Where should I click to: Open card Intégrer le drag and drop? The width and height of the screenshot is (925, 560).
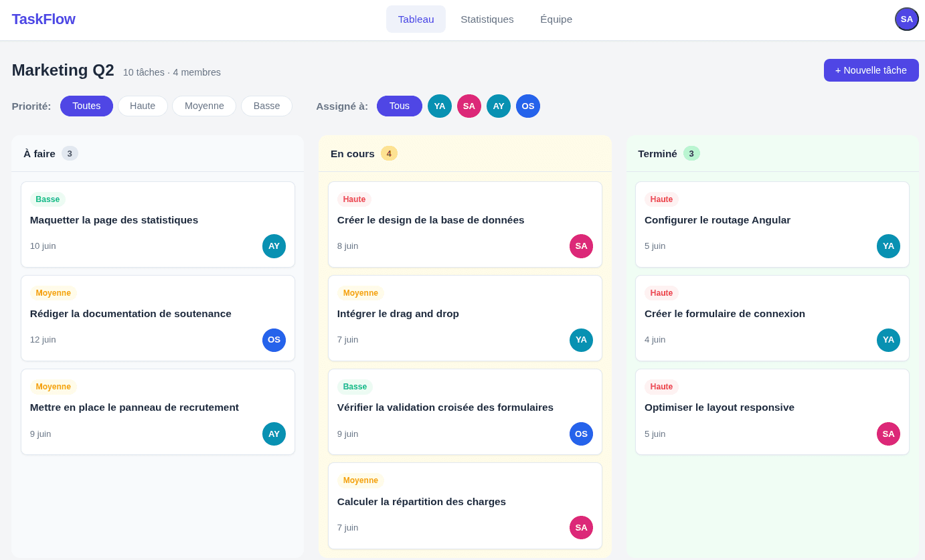465,318
